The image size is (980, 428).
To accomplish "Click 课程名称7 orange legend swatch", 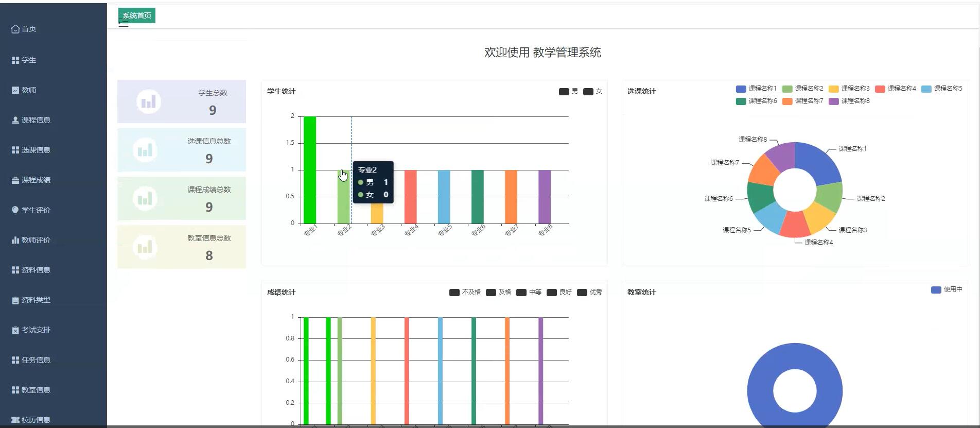I will point(787,101).
